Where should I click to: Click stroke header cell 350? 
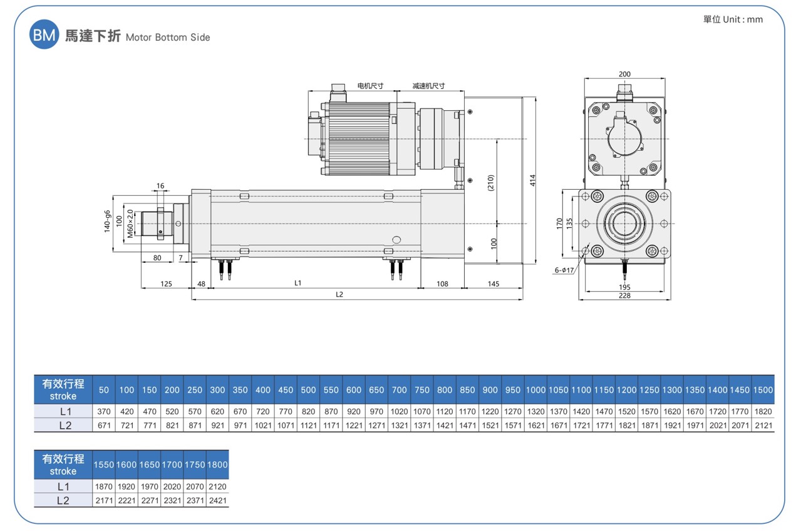(240, 390)
